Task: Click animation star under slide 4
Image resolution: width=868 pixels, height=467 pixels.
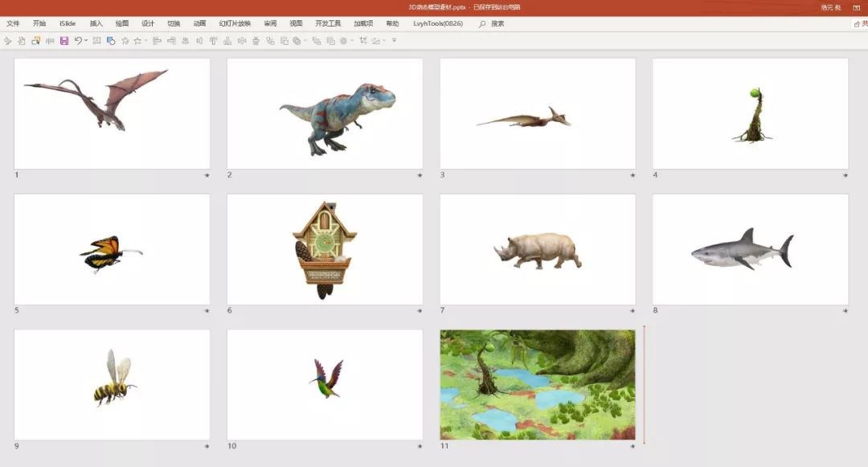Action: click(x=845, y=175)
